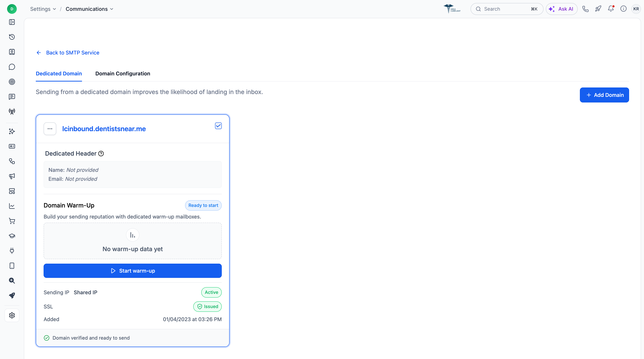Switch to the Domain Configuration tab
644x359 pixels.
coord(123,74)
